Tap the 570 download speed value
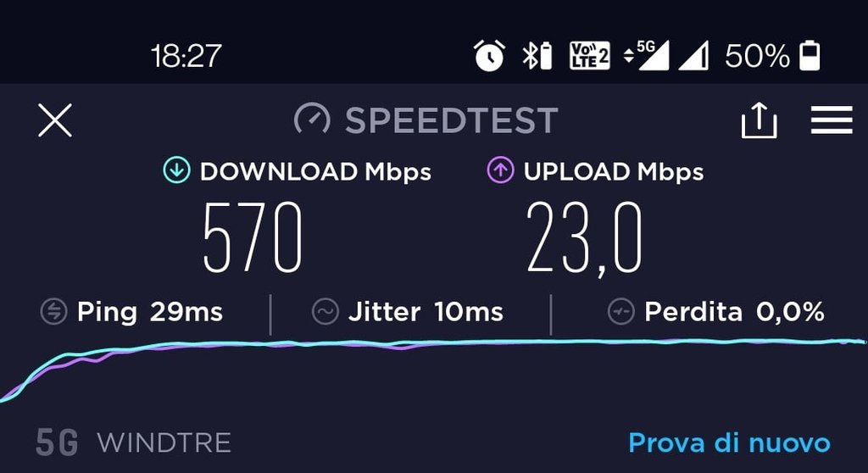The width and height of the screenshot is (868, 473). pyautogui.click(x=253, y=237)
